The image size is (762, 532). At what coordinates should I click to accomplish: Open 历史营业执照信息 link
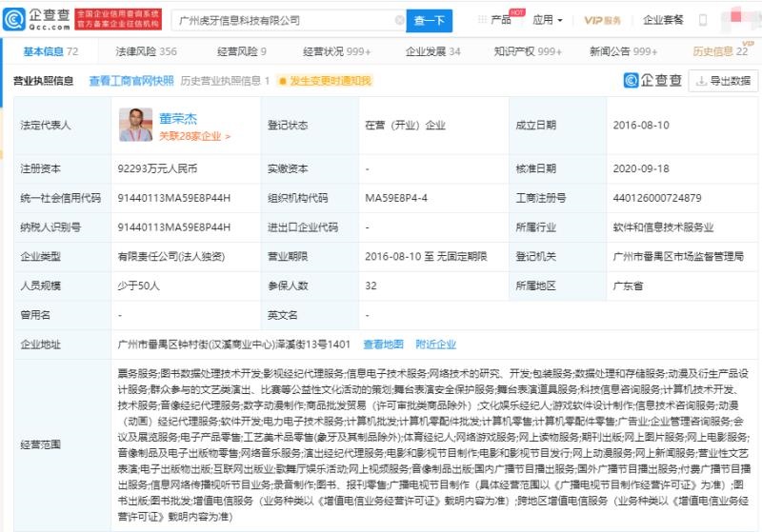click(x=225, y=81)
